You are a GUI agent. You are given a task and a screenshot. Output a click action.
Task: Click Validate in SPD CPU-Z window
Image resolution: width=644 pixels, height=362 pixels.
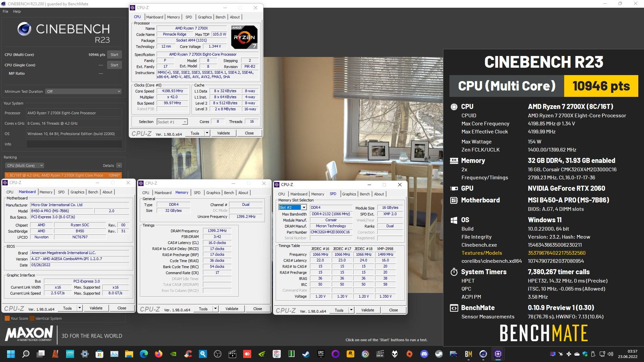point(368,310)
